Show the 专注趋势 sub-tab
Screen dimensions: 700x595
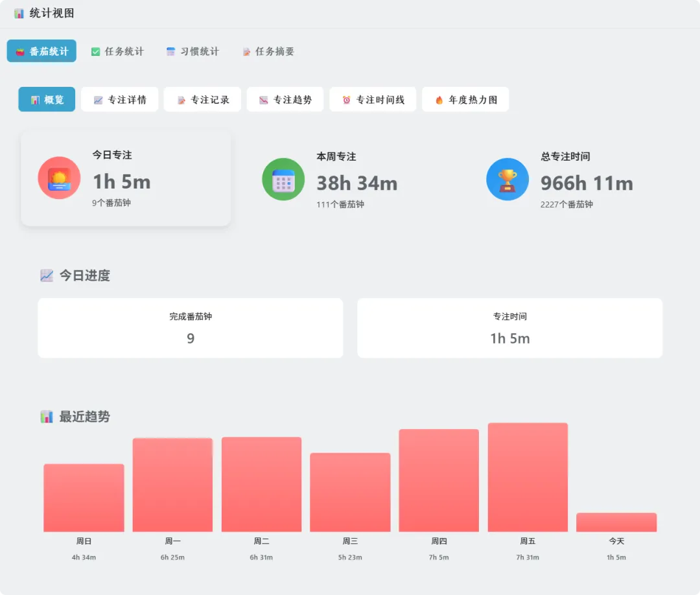point(285,100)
